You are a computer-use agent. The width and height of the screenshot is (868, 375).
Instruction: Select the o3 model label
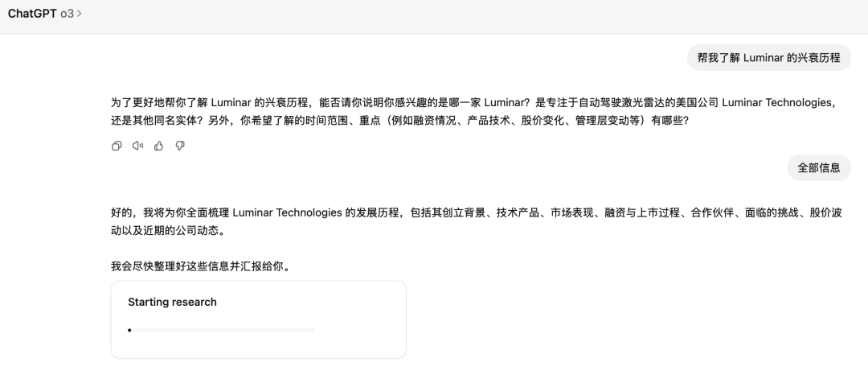tap(67, 14)
